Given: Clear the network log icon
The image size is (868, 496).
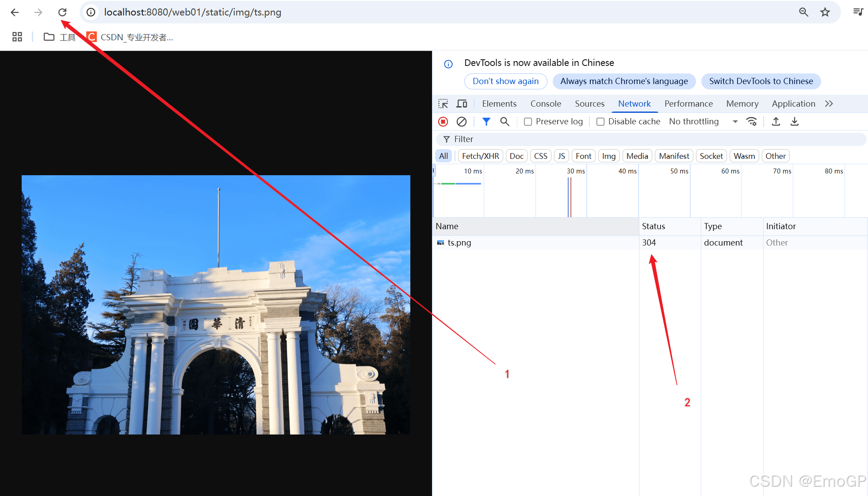Looking at the screenshot, I should [x=462, y=121].
